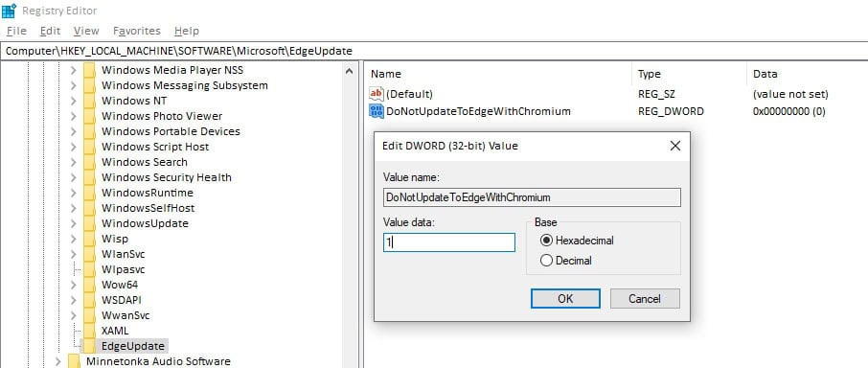Click the WindowsRuntime folder icon
Image resolution: width=868 pixels, height=368 pixels.
click(x=89, y=193)
